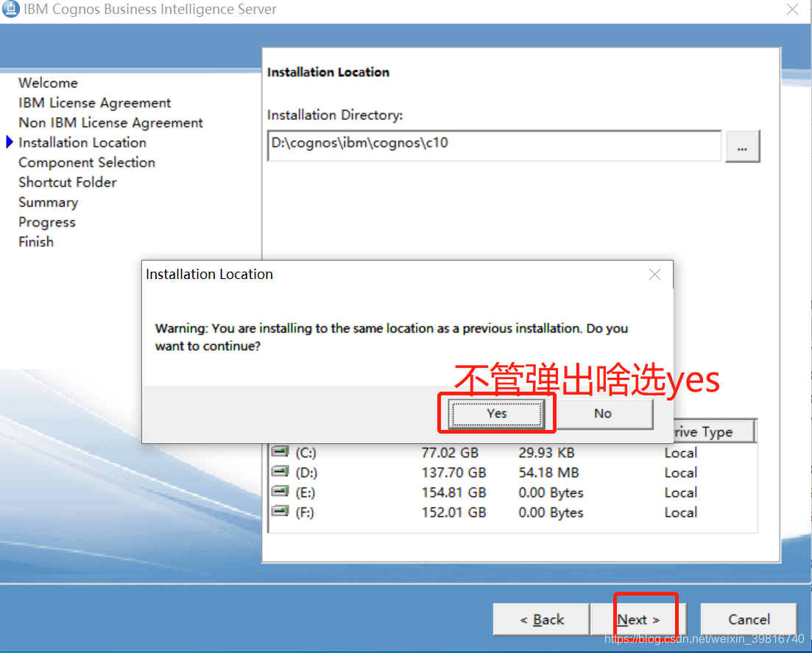Open the browse (...) directory button
The width and height of the screenshot is (812, 653).
[x=742, y=147]
